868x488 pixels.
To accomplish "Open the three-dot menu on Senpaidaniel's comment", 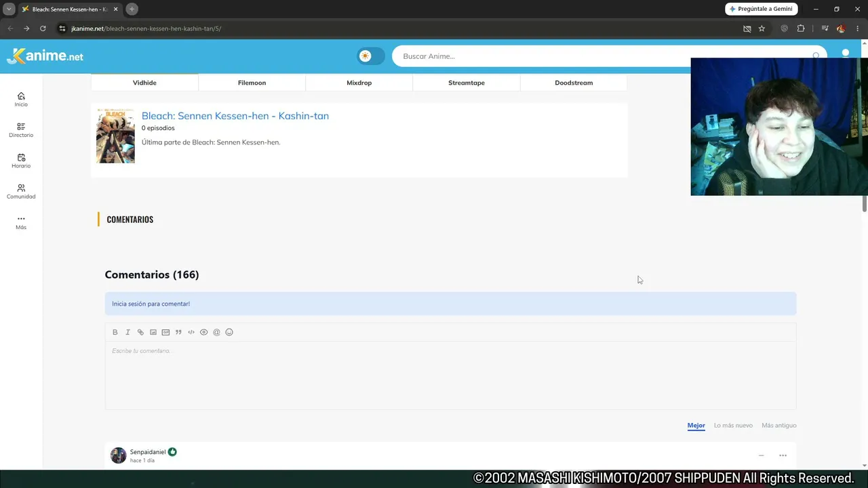I will point(783,455).
